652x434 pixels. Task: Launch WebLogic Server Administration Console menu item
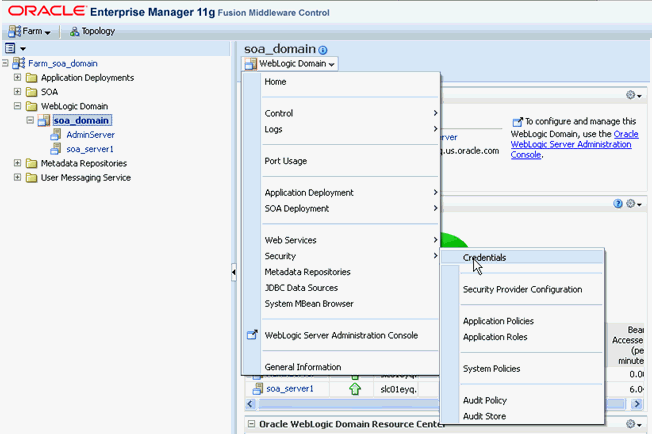[x=341, y=335]
